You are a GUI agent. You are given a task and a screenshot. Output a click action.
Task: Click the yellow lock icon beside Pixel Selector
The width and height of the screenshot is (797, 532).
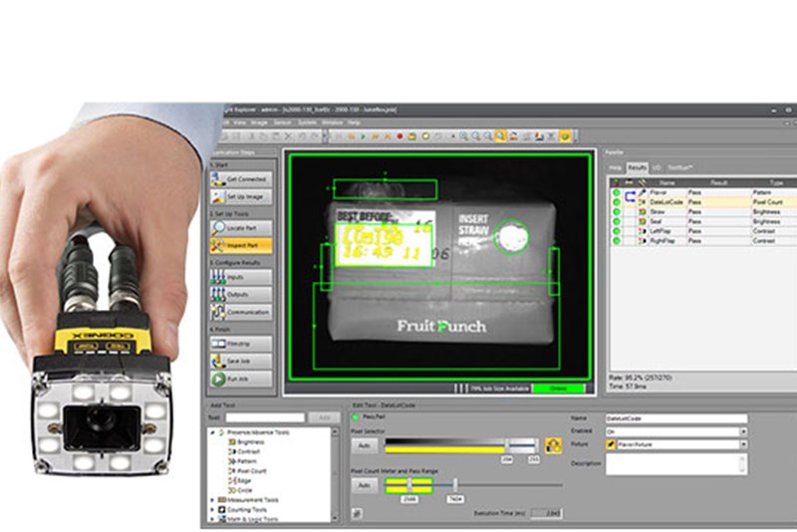click(553, 445)
